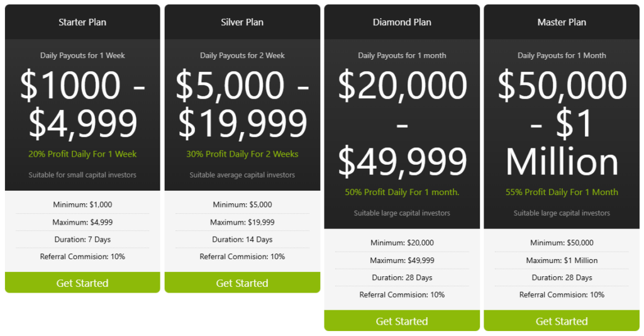Image resolution: width=644 pixels, height=336 pixels.
Task: Open the Diamond Plan title
Action: [x=402, y=22]
